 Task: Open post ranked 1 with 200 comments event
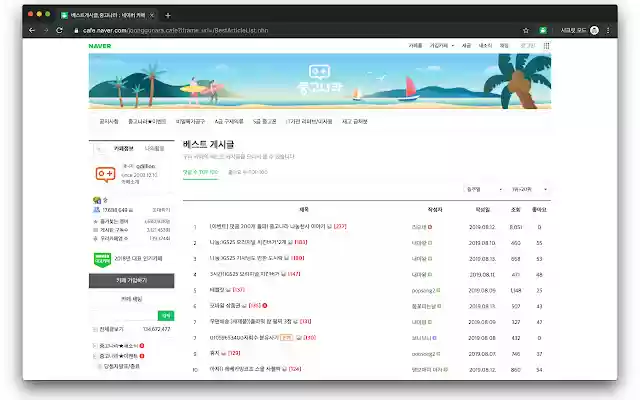click(x=267, y=227)
